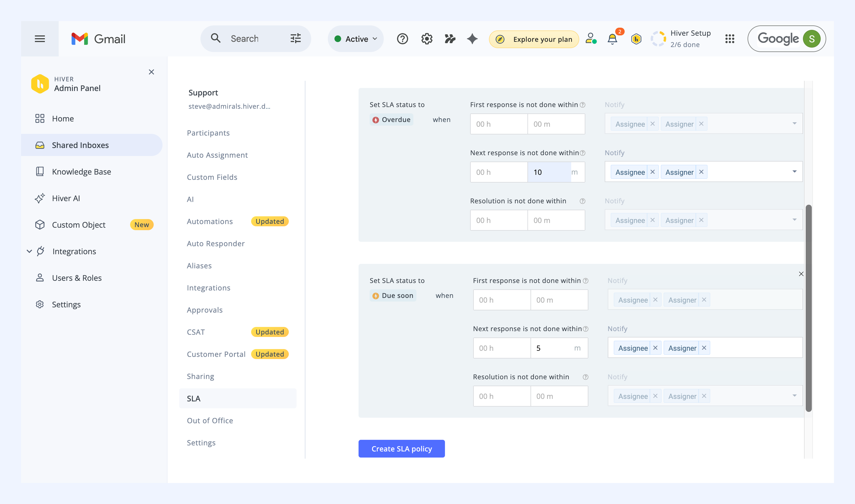Click the Gmail Search input
This screenshot has width=855, height=504.
tap(255, 39)
